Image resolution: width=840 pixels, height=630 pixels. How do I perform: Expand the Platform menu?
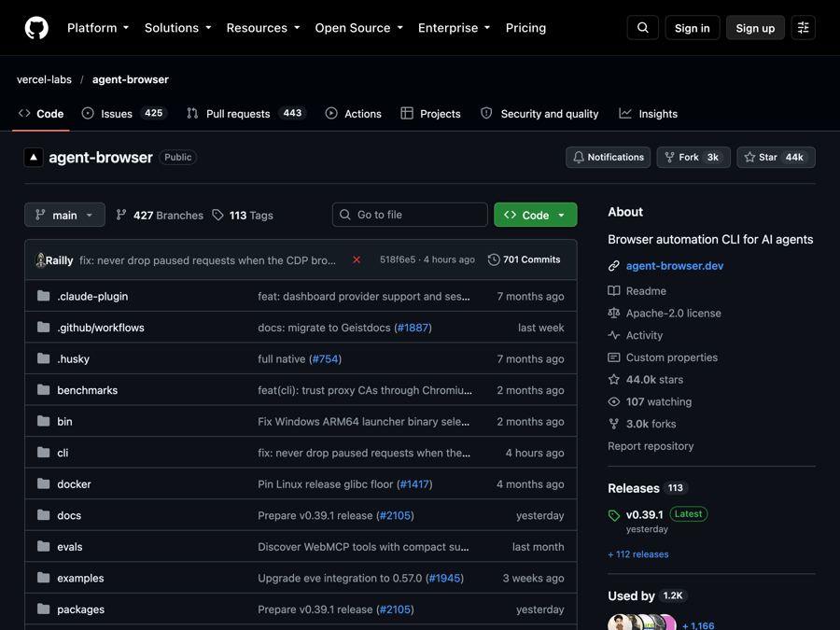tap(97, 28)
